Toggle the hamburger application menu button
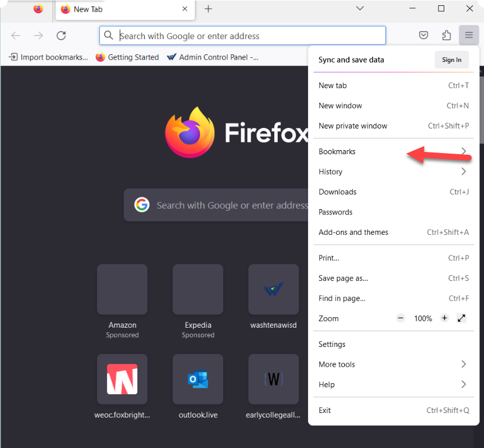Screen dimensions: 484x448 pyautogui.click(x=469, y=35)
